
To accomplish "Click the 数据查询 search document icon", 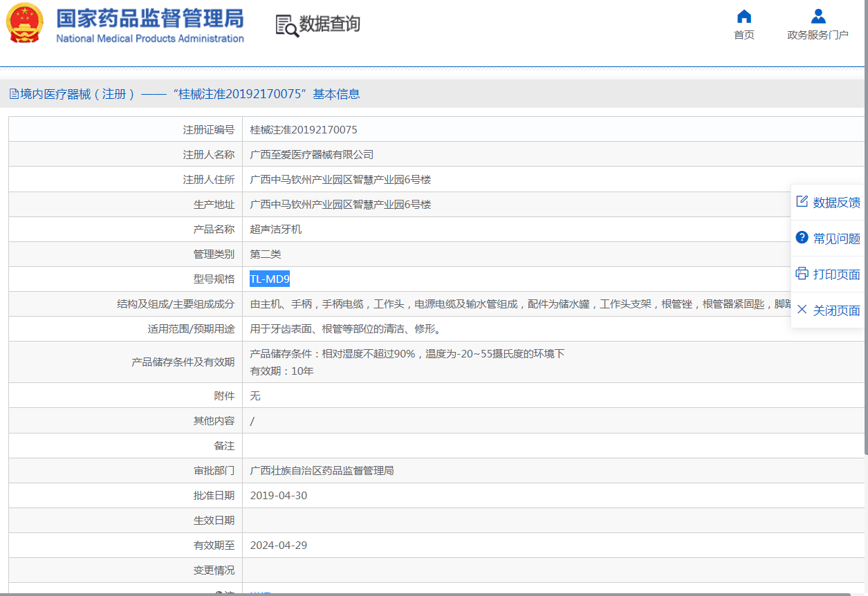I will (x=286, y=25).
